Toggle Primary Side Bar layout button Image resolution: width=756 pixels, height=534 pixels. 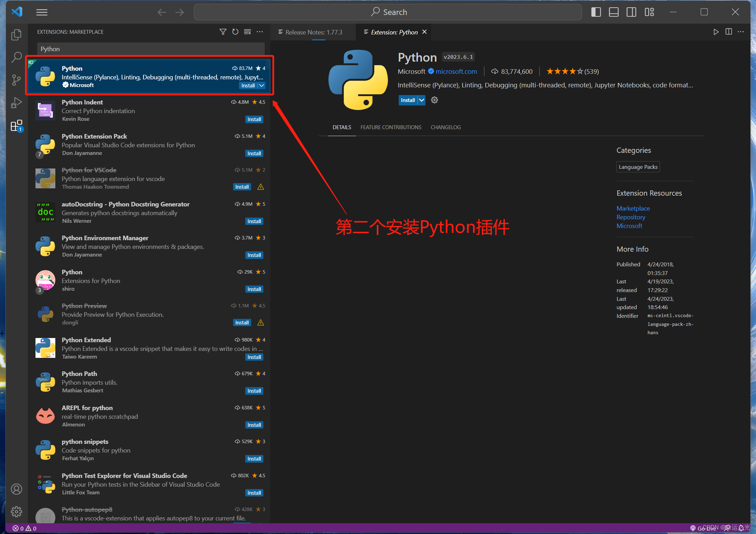click(596, 12)
